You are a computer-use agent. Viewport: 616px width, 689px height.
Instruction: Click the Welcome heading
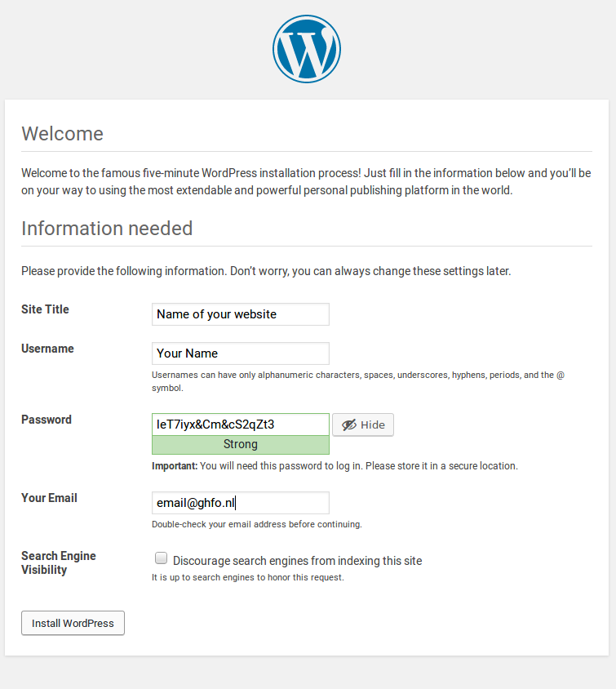pos(62,134)
